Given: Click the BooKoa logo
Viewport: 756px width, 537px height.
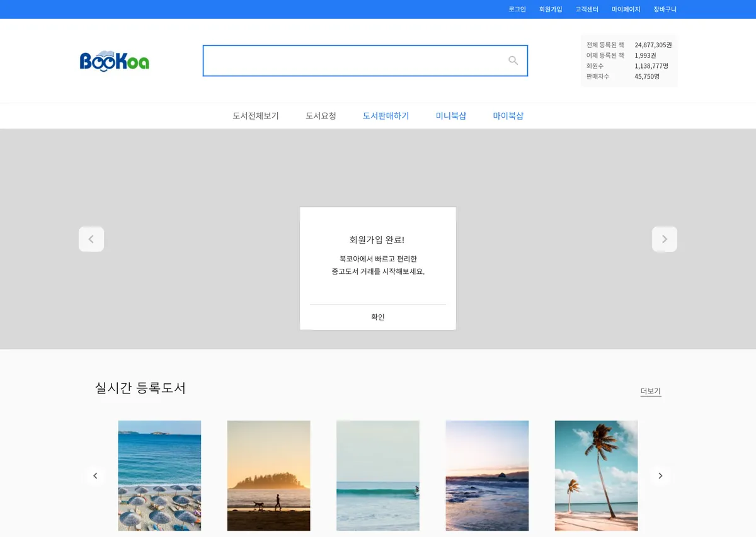Looking at the screenshot, I should 113,61.
